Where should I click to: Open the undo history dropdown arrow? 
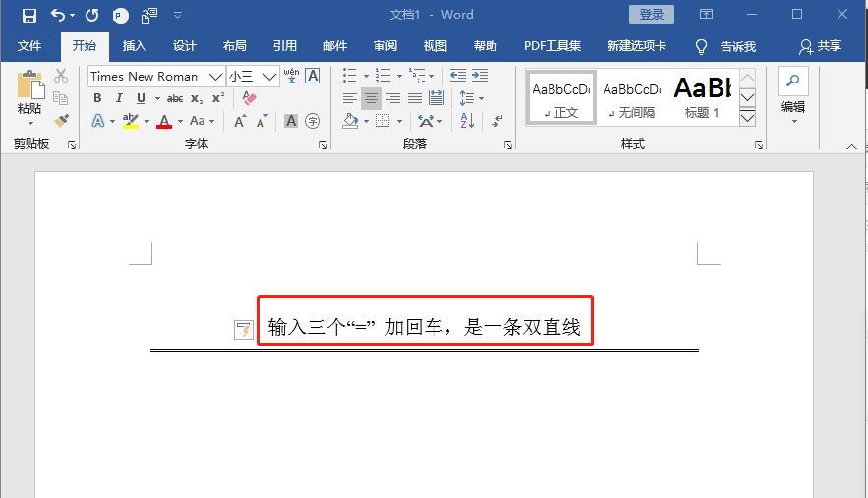tap(72, 16)
